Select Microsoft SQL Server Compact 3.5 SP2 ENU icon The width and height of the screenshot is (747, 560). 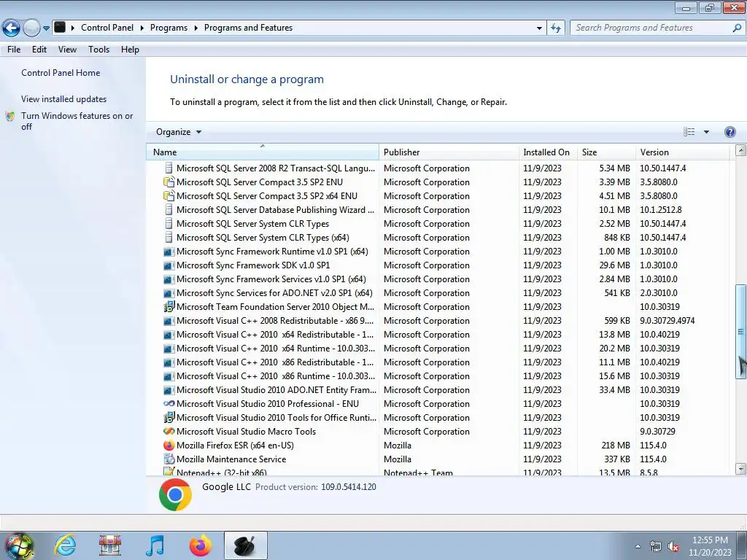pyautogui.click(x=169, y=182)
